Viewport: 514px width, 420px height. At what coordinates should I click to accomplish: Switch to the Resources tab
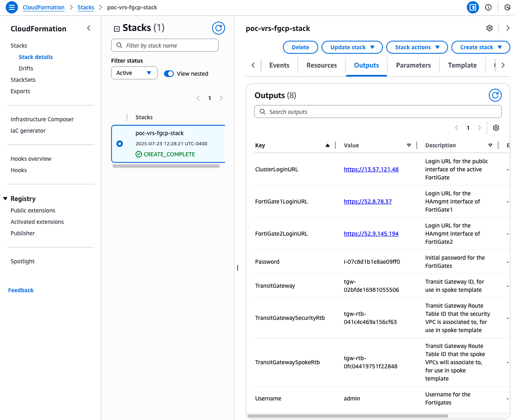[x=322, y=65]
